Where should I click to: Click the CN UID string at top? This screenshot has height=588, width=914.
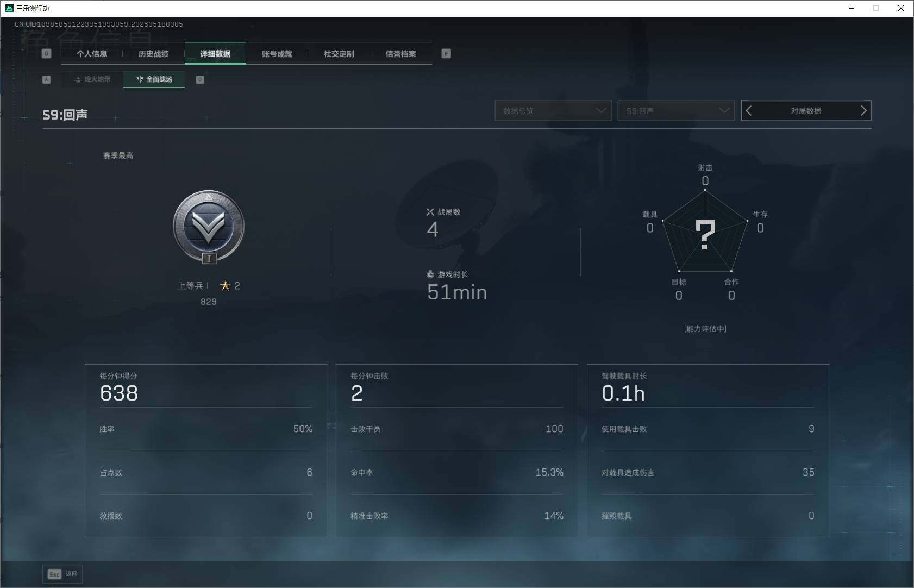pyautogui.click(x=99, y=24)
